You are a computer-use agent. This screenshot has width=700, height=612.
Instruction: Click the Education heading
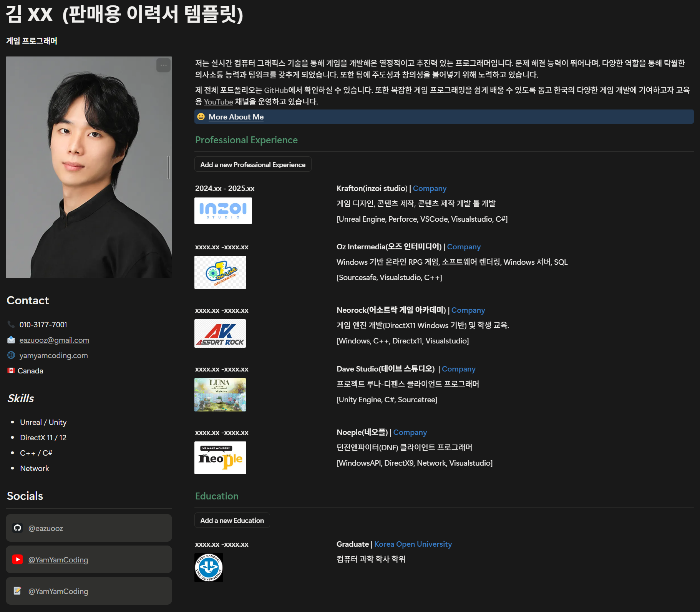(217, 496)
